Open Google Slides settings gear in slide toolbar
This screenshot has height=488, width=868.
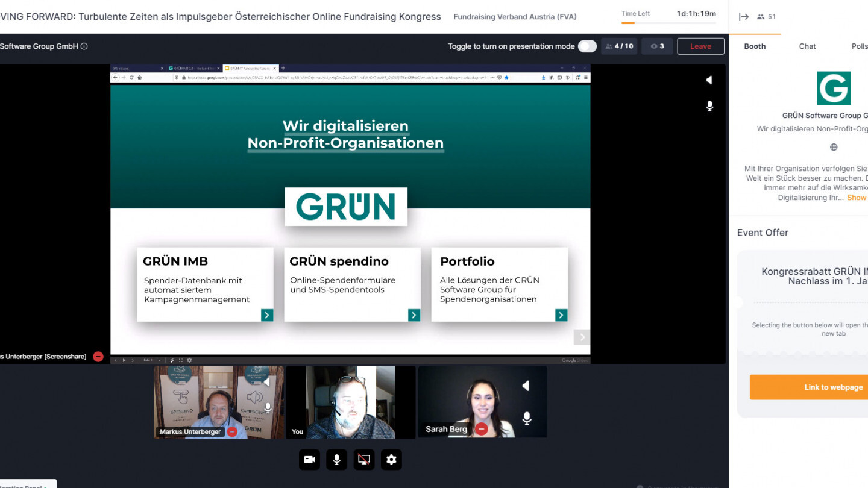[189, 360]
